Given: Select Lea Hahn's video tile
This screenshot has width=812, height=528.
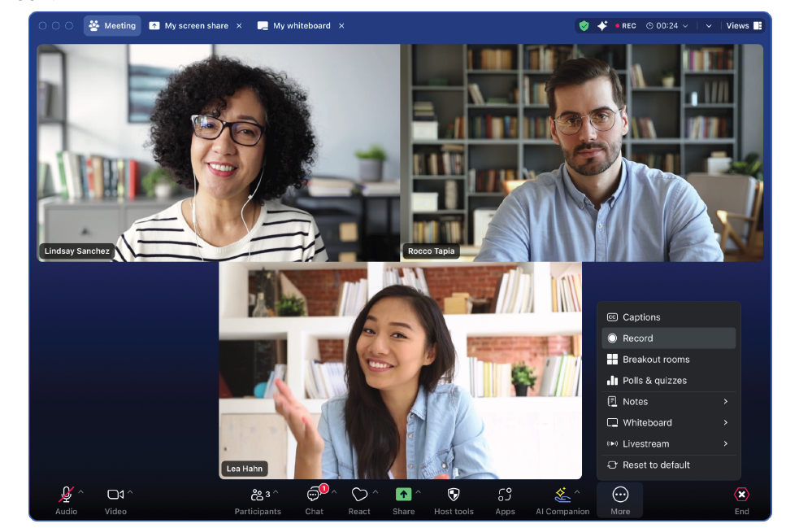Looking at the screenshot, I should pos(400,370).
